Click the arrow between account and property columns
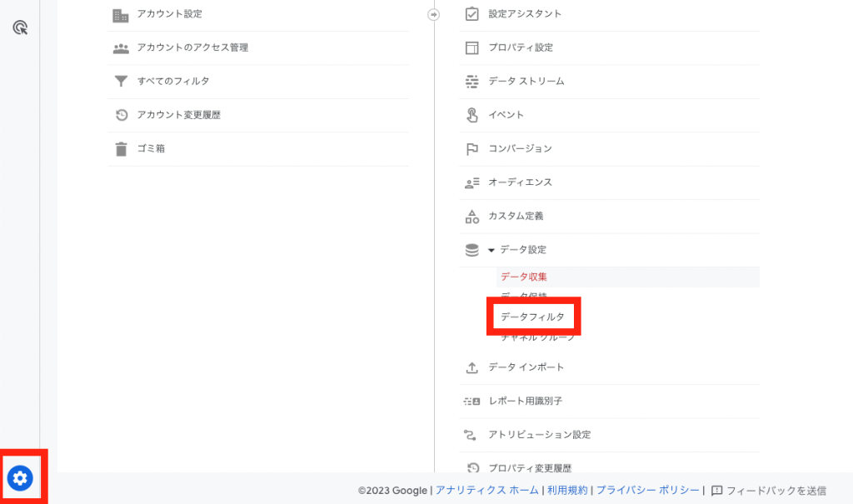 [433, 14]
